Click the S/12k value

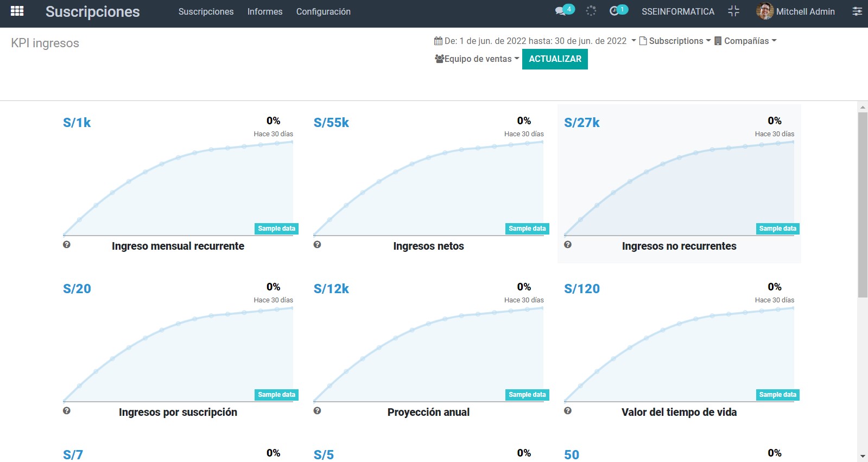tap(331, 289)
